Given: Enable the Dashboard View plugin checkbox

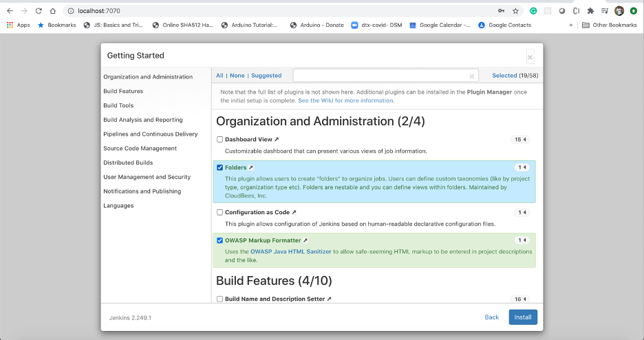Looking at the screenshot, I should [219, 140].
